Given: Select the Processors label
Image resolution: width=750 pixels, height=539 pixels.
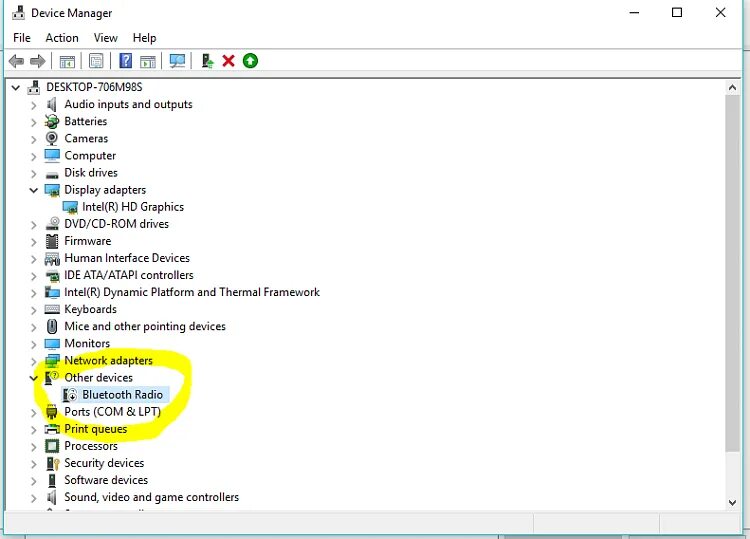Looking at the screenshot, I should [91, 446].
